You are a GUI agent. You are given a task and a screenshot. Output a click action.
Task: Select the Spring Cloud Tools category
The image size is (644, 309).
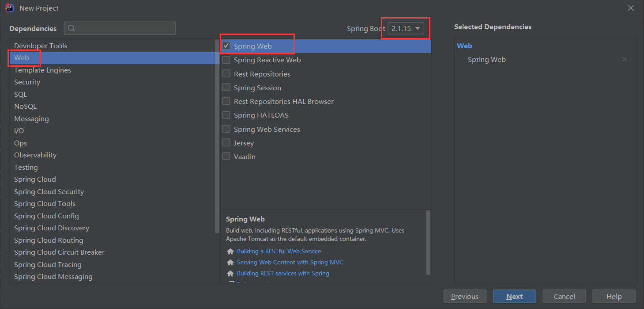tap(112, 204)
